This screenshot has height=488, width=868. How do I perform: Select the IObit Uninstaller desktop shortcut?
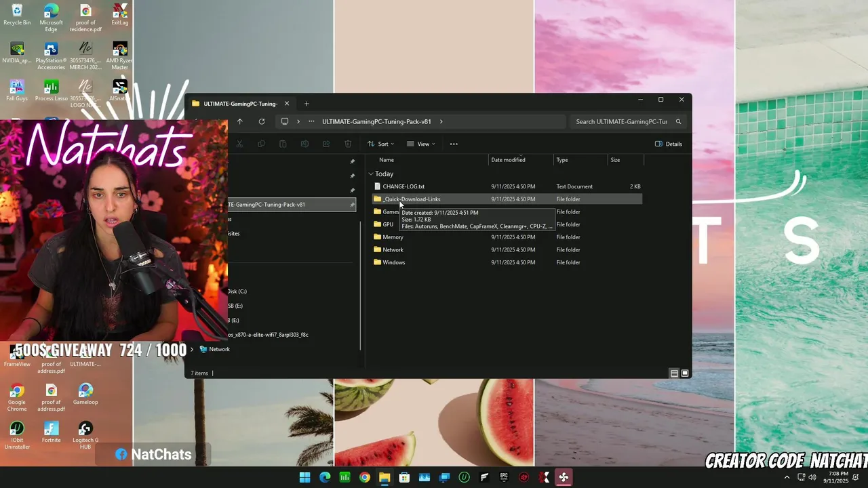[x=17, y=436]
